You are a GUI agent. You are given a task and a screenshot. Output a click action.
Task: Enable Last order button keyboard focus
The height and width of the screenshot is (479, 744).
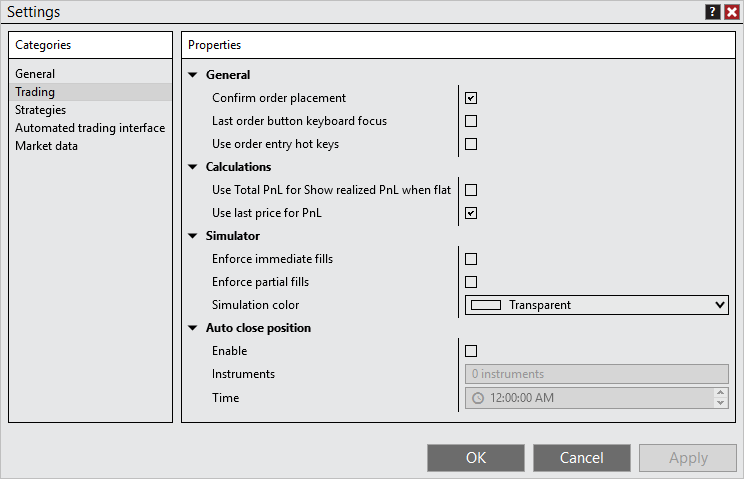[471, 121]
